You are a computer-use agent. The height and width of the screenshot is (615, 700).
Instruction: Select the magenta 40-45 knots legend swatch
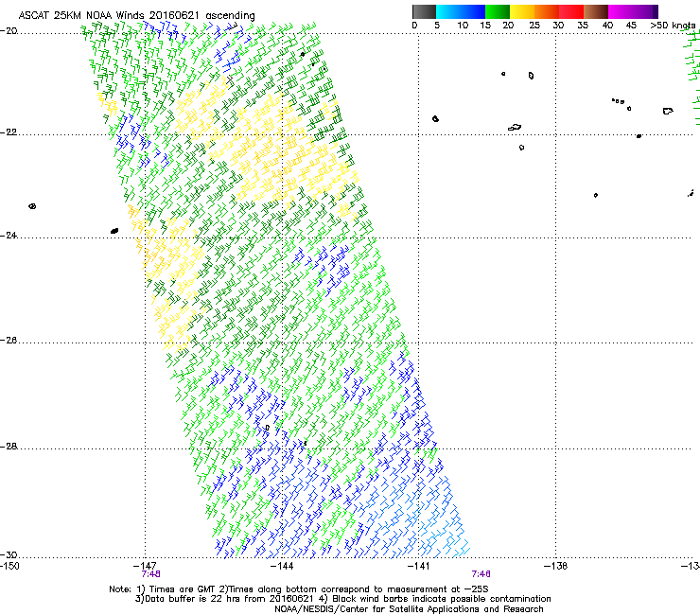(x=621, y=11)
